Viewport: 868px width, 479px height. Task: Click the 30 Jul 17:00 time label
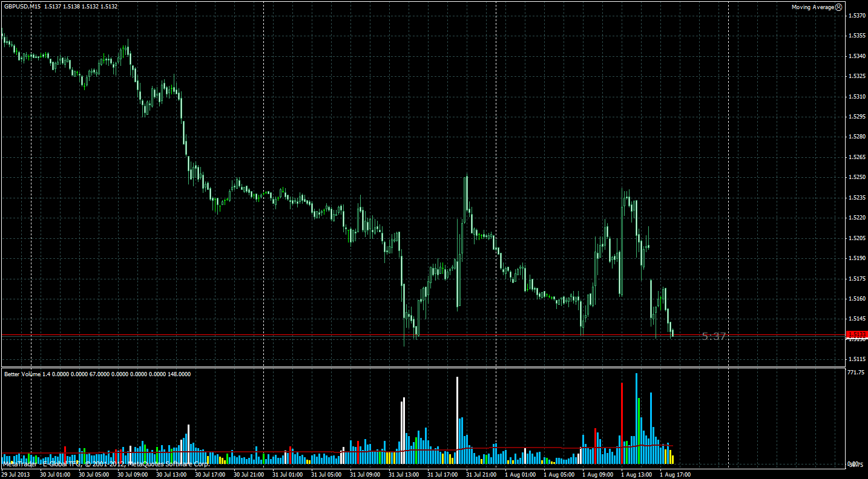(x=209, y=475)
